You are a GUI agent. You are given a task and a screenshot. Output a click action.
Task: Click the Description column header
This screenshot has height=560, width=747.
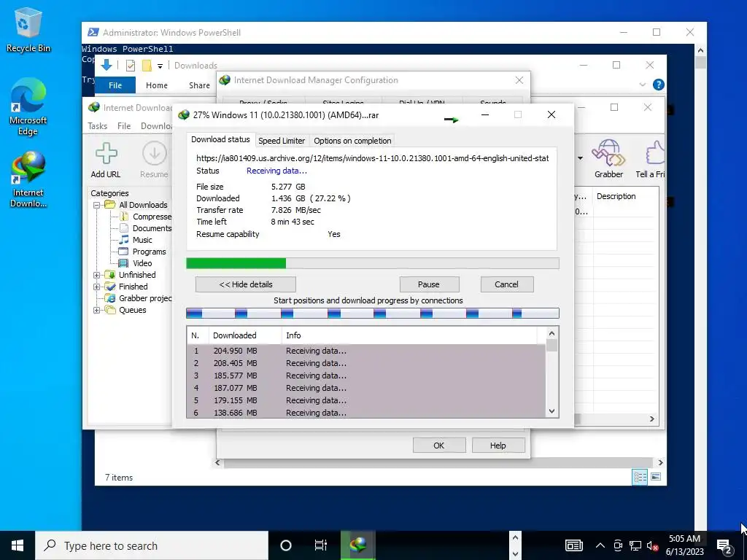point(625,196)
